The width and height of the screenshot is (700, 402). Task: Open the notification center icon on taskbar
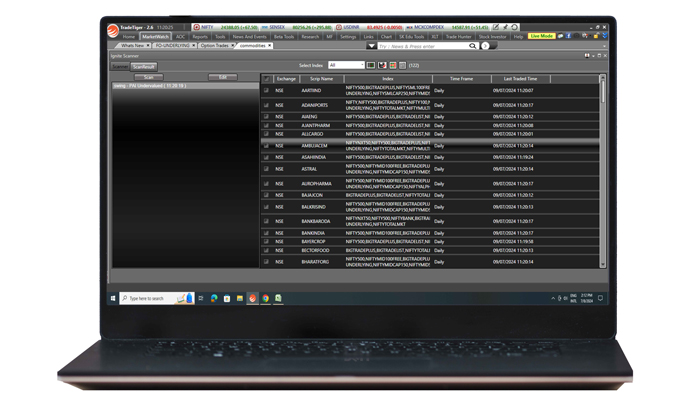tap(600, 298)
